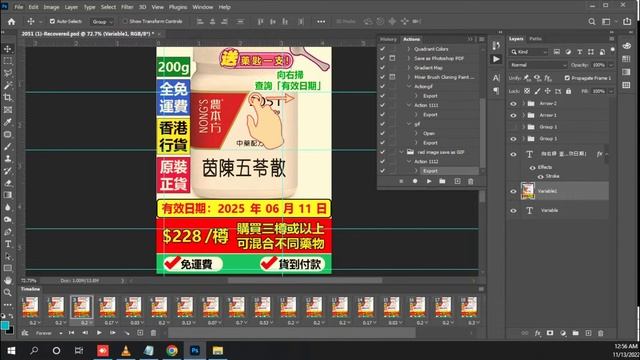
Task: Open the search icon in options bar
Action: (x=591, y=22)
